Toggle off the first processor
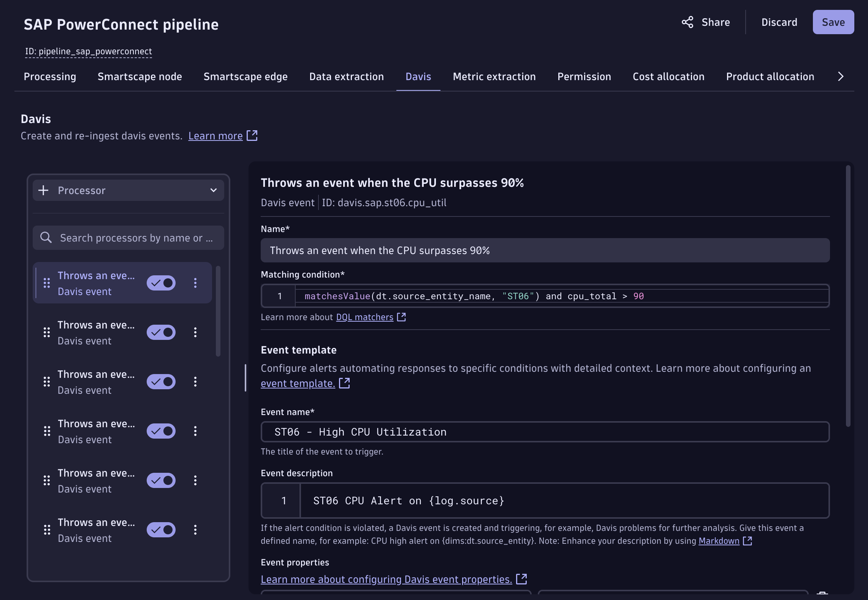 (x=161, y=283)
